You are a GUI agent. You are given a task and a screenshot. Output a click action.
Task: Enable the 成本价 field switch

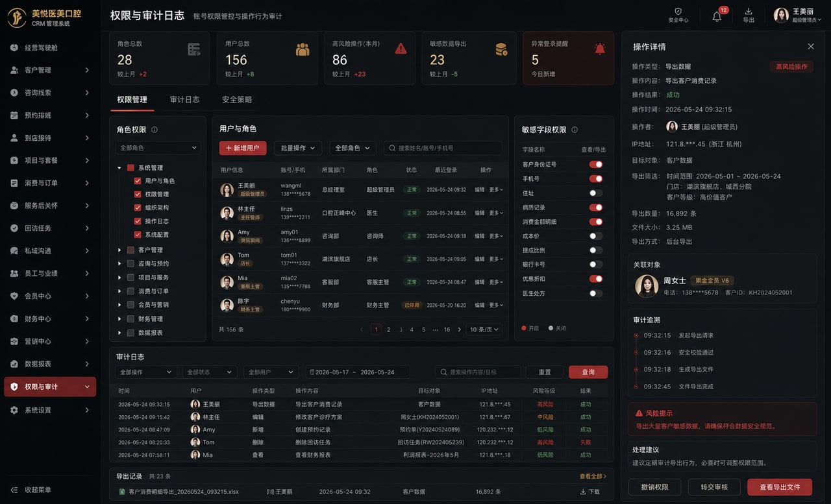click(595, 236)
